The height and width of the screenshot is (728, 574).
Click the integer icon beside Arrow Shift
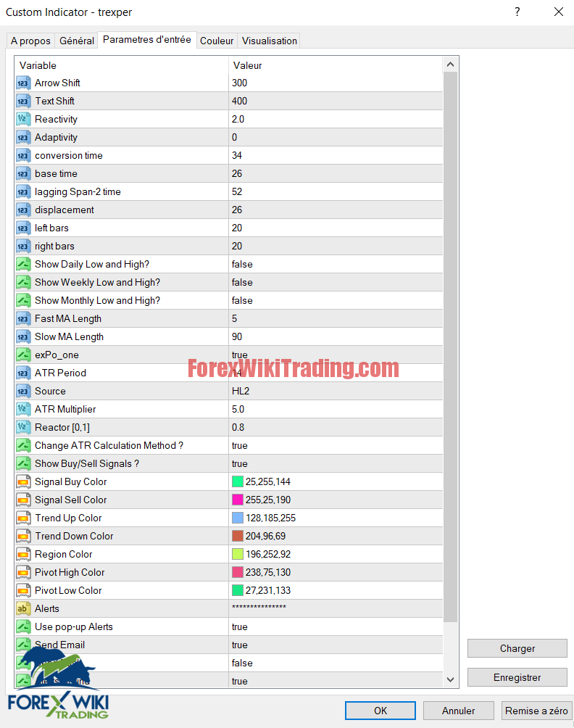23,83
